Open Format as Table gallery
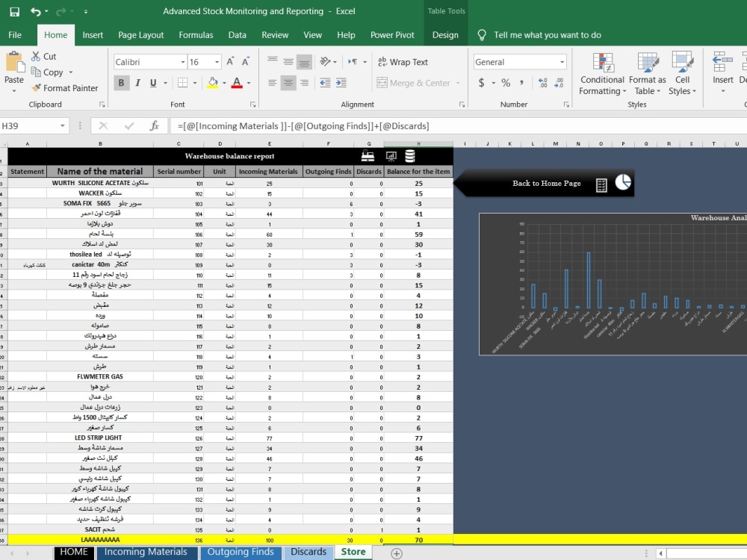 647,74
